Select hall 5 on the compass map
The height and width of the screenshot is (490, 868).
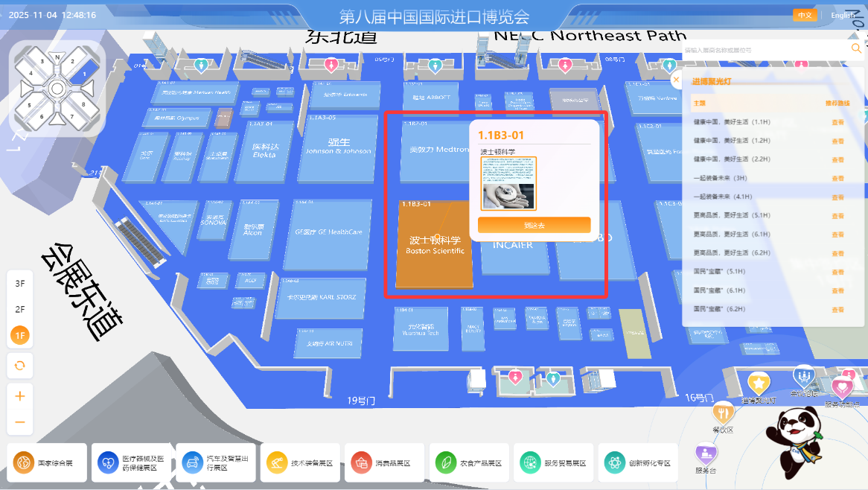coord(29,104)
